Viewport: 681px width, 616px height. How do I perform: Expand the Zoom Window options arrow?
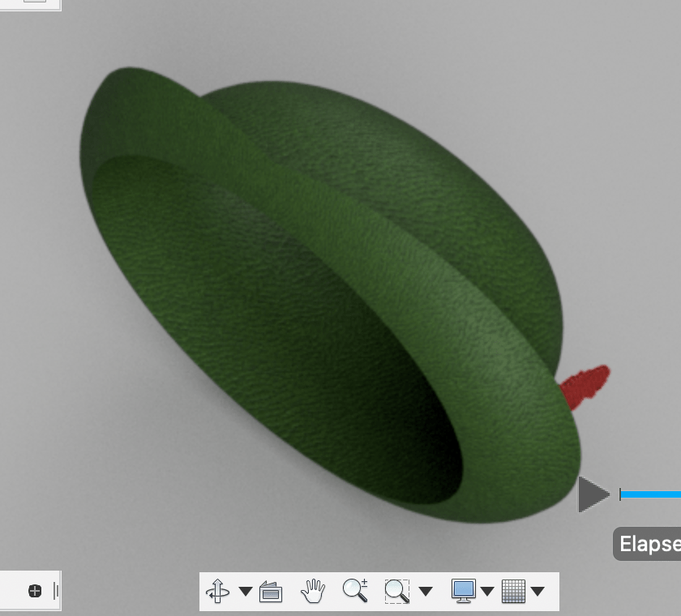426,592
